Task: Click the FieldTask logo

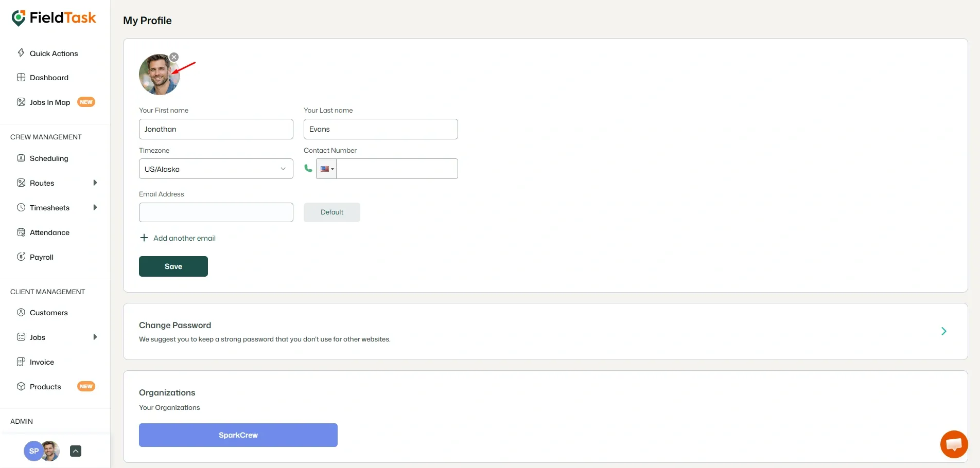Action: pyautogui.click(x=54, y=18)
